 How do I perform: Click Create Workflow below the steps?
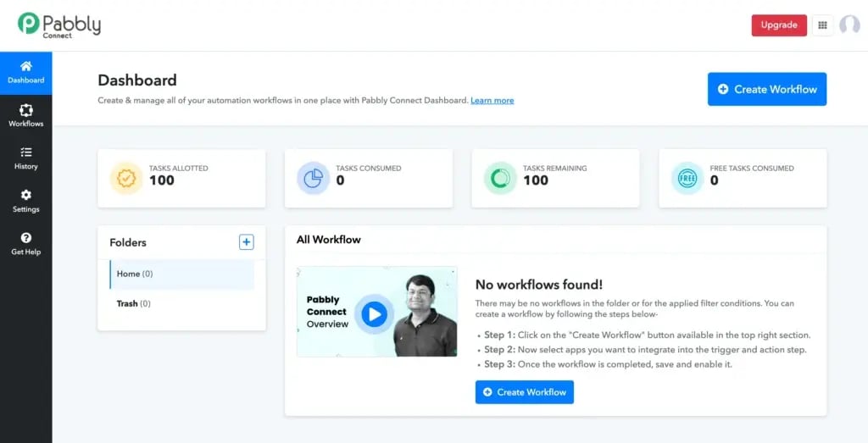coord(524,392)
